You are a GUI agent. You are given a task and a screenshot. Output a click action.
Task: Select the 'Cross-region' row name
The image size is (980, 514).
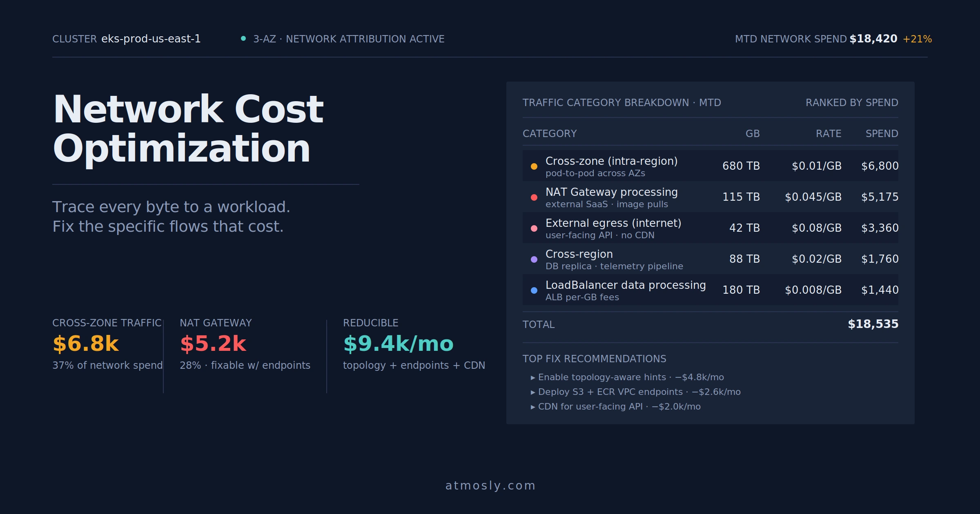click(x=579, y=254)
